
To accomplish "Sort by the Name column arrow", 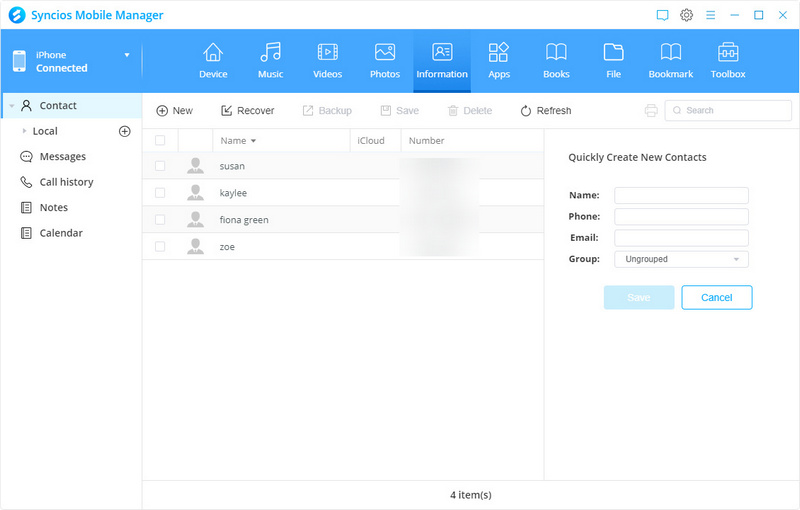I will pos(253,141).
